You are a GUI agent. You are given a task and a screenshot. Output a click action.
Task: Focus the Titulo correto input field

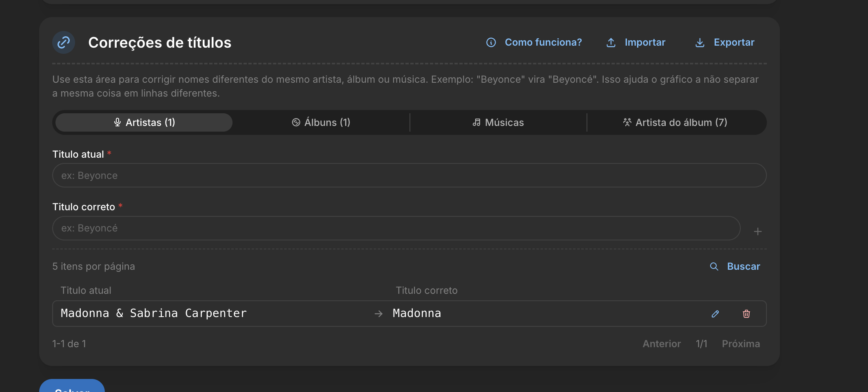[x=396, y=228]
